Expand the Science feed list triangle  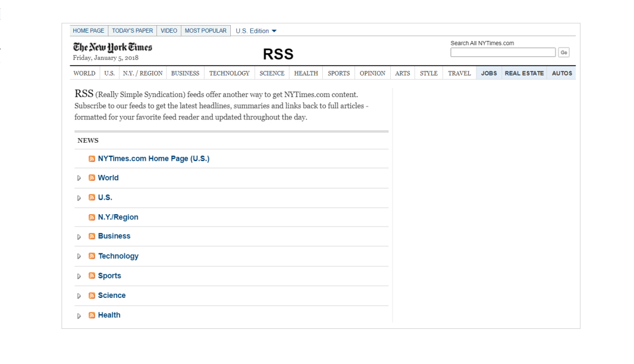(79, 296)
